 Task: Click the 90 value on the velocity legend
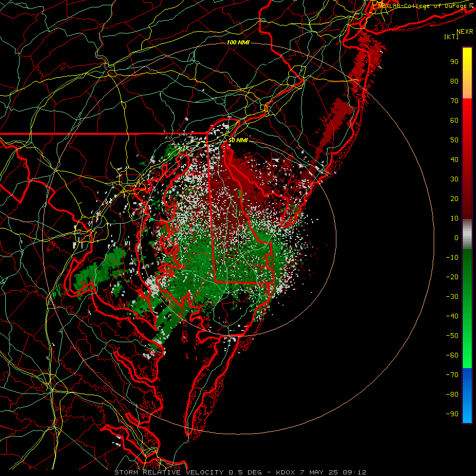click(454, 62)
